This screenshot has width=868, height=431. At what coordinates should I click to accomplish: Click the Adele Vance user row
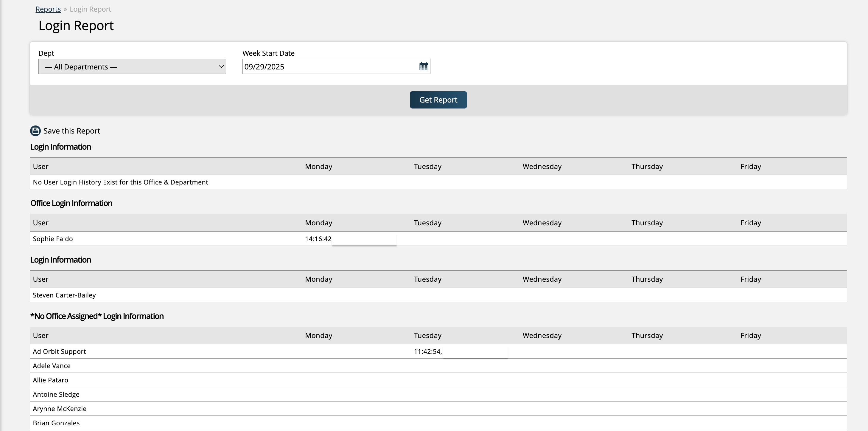click(x=52, y=365)
